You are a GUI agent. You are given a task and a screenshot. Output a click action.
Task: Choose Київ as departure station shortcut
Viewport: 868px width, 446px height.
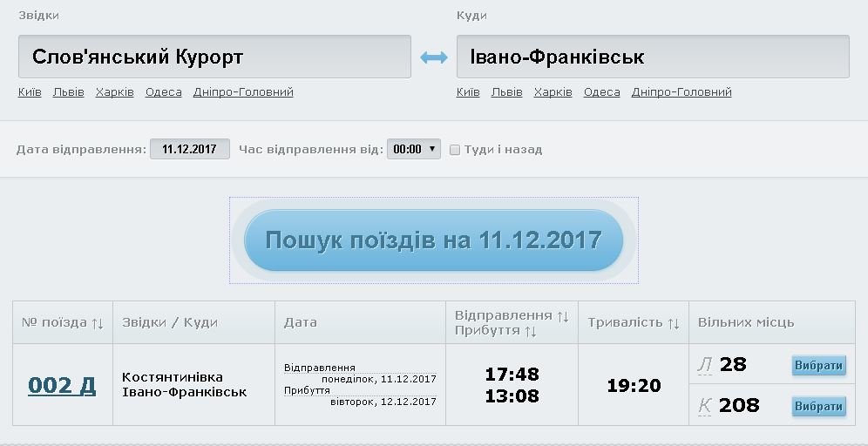(x=30, y=91)
